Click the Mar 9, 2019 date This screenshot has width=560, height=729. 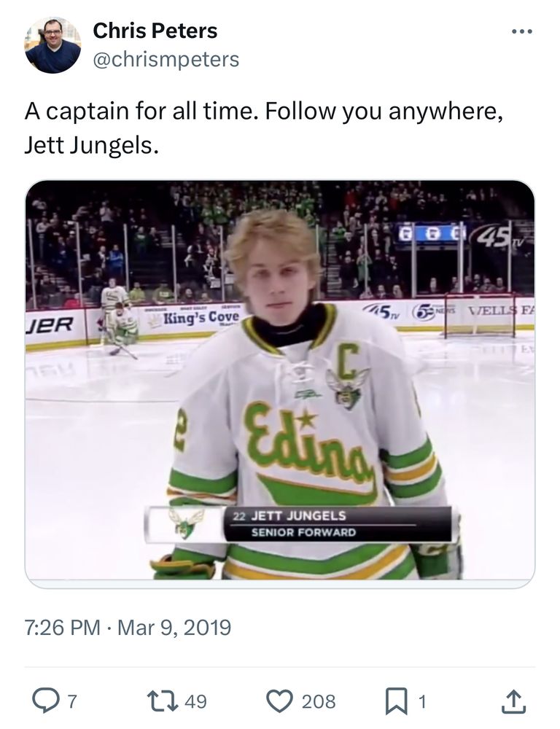(x=174, y=627)
